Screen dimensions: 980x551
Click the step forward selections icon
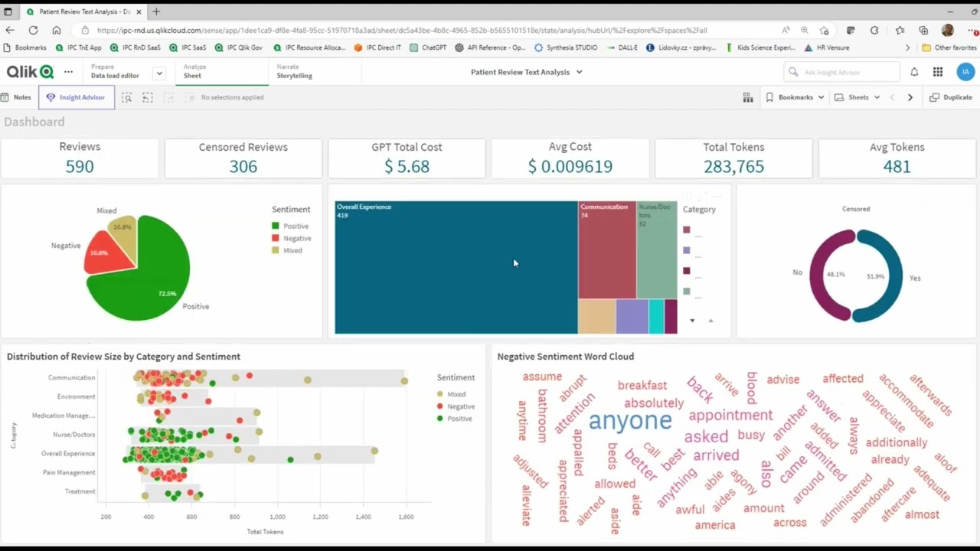(x=168, y=97)
